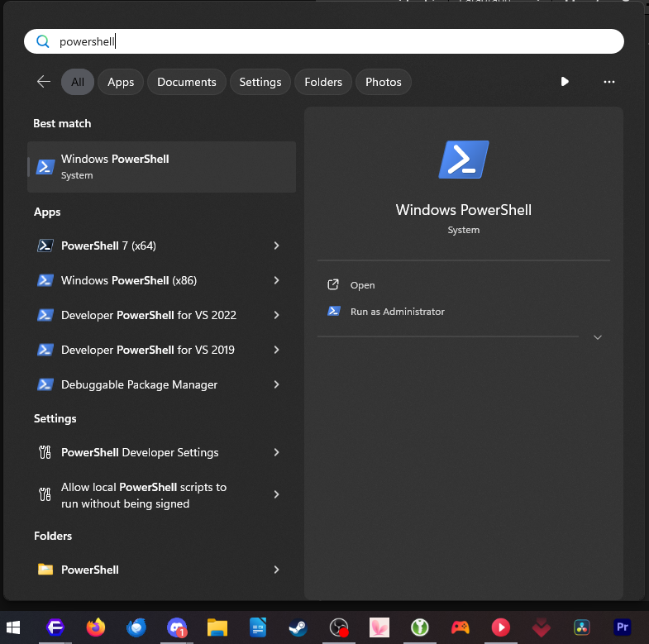Image resolution: width=649 pixels, height=644 pixels.
Task: Open Developer PowerShell for VS 2019
Action: 161,351
